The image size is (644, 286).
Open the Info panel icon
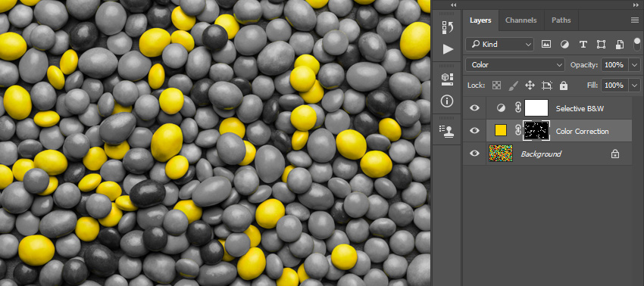point(447,101)
